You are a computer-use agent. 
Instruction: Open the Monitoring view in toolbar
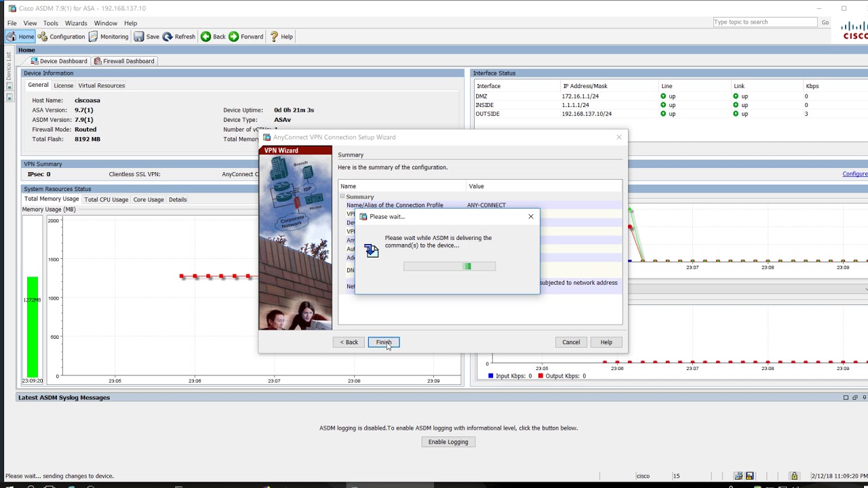tap(108, 37)
